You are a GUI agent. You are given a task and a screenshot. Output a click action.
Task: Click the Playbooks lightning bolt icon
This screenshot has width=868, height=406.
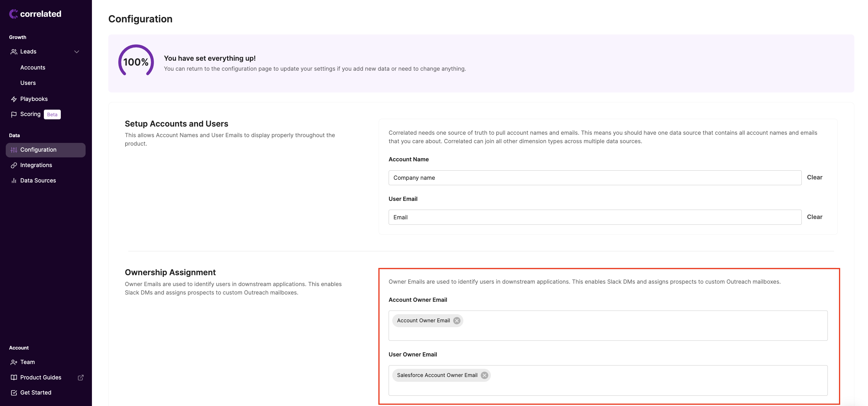coord(14,99)
